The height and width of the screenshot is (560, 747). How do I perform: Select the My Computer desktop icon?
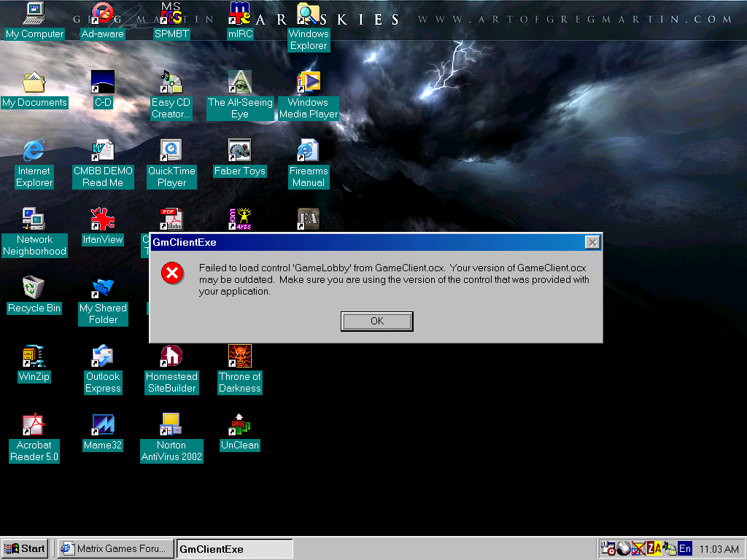pos(34,21)
